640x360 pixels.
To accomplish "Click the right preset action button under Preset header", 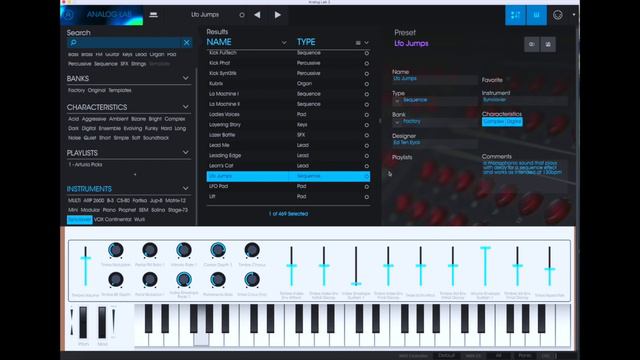I will point(548,44).
